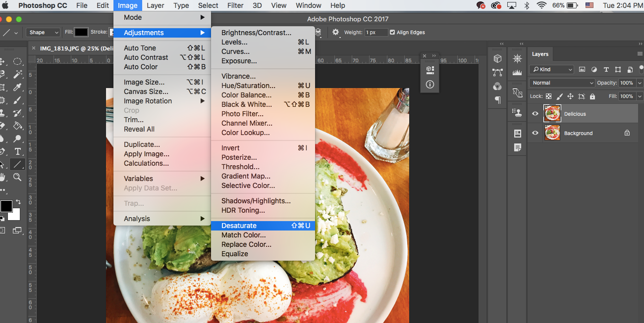Choose Duplicate... command

(162, 144)
